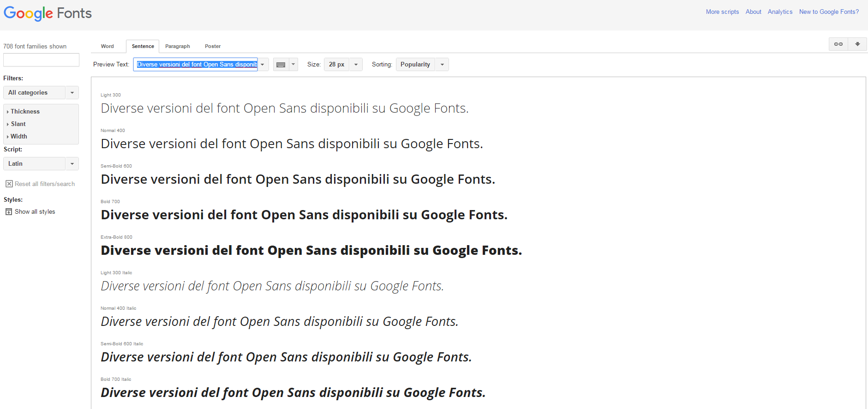Click the link/bookmark chain icon

838,44
